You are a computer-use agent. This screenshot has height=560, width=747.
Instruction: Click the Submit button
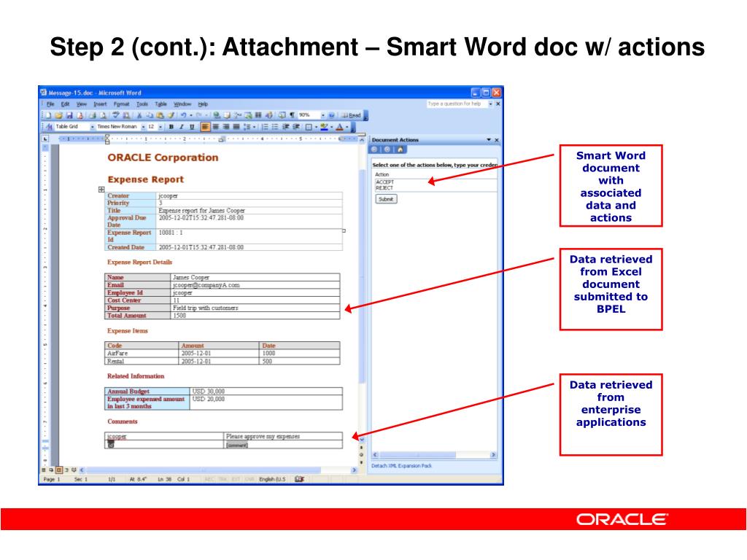[386, 199]
